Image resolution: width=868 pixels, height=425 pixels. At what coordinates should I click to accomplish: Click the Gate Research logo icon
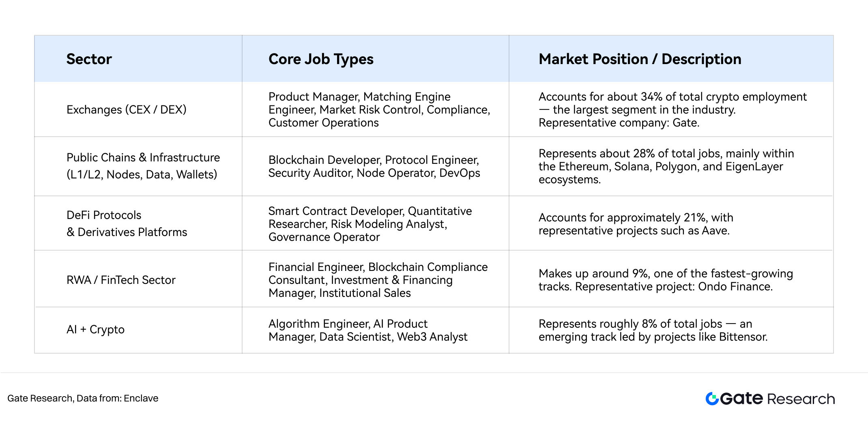click(x=712, y=399)
